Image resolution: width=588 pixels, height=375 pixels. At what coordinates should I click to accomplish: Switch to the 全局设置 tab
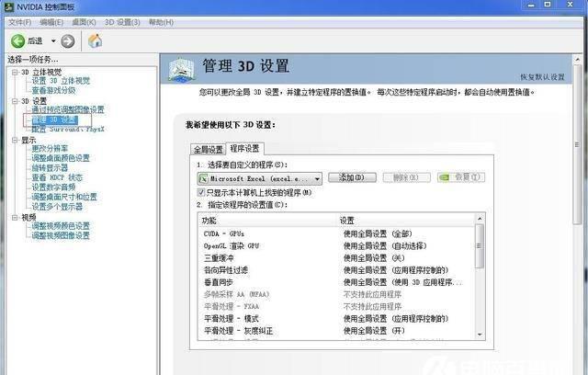209,149
